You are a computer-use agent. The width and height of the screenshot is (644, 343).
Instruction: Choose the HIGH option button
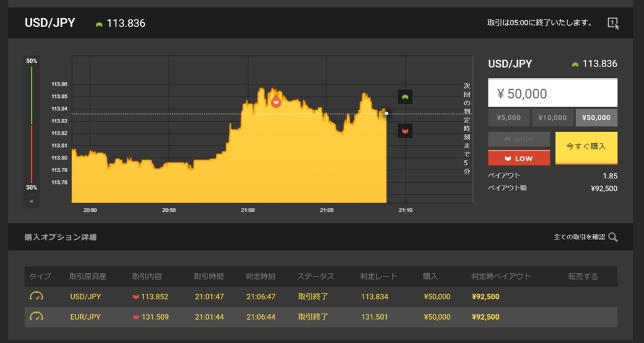519,139
